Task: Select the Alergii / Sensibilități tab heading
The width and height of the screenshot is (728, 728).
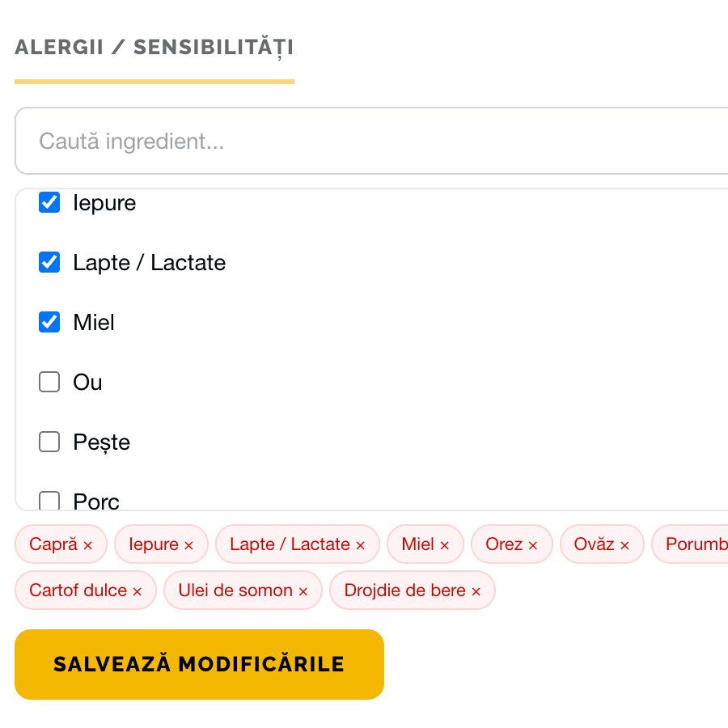Action: (154, 48)
